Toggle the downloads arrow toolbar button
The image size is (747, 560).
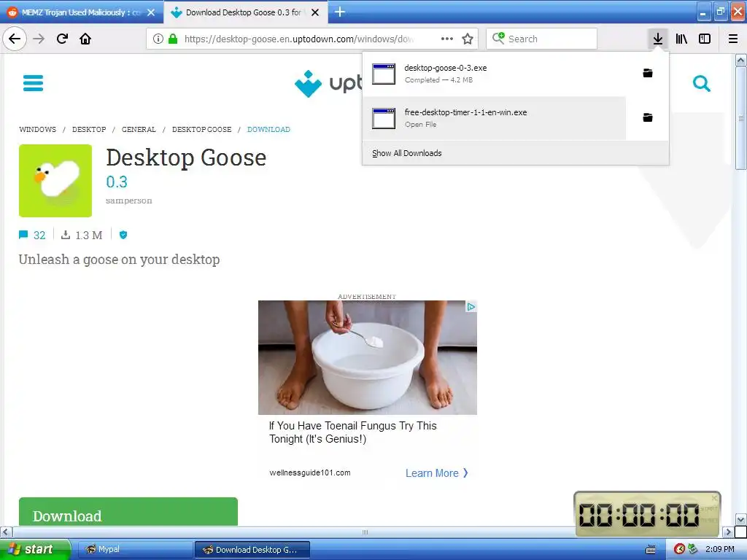657,39
